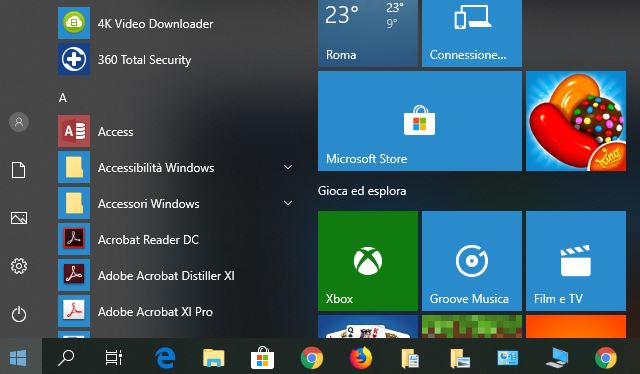Viewport: 640px width, 374px height.
Task: Open the Minecraft tile
Action: [x=472, y=326]
